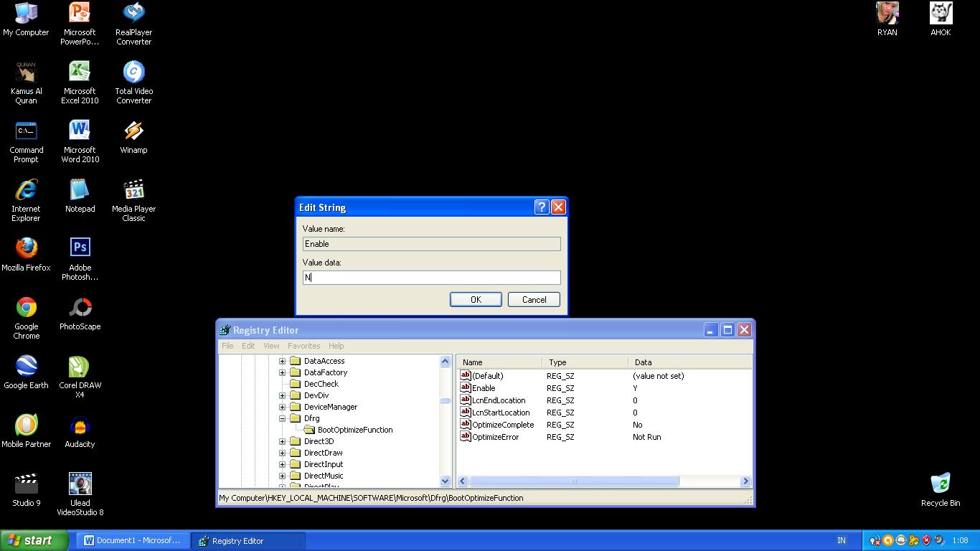This screenshot has width=980, height=551.
Task: Expand the Direct3D registry key
Action: pos(283,441)
